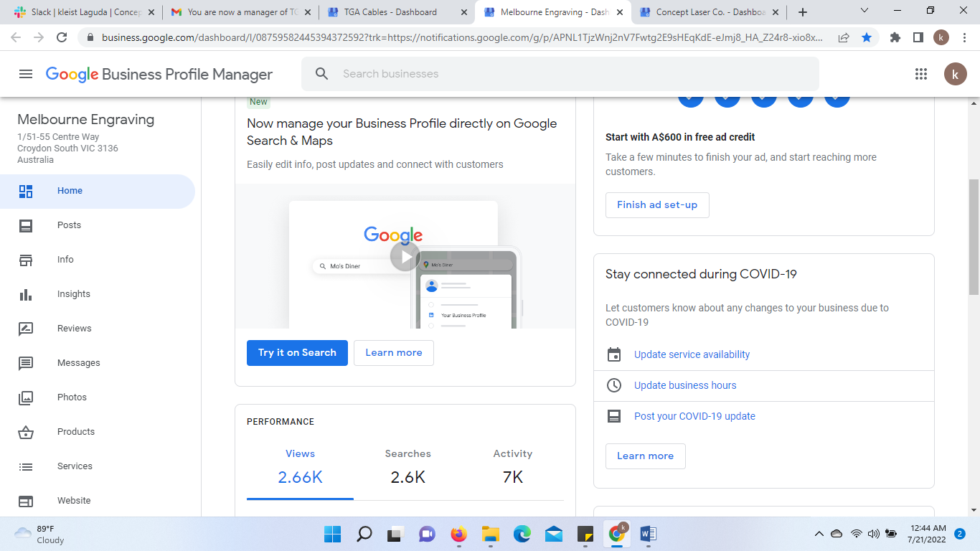Open Reviews in the sidebar

click(x=98, y=329)
